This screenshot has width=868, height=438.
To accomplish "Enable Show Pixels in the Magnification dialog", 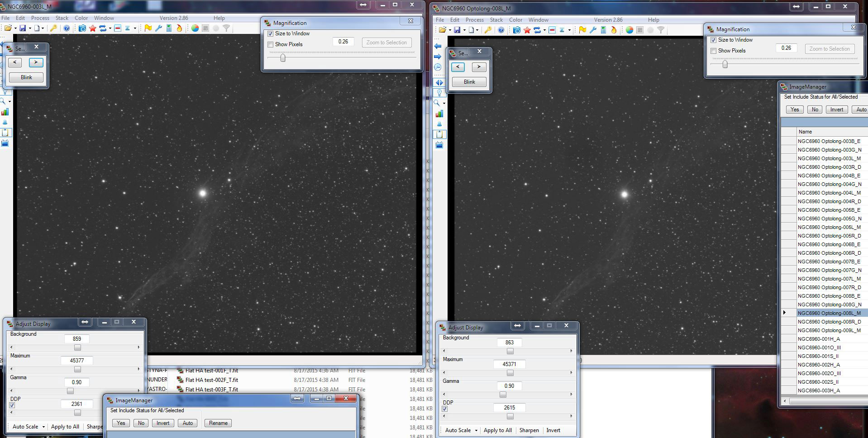I will pos(271,44).
